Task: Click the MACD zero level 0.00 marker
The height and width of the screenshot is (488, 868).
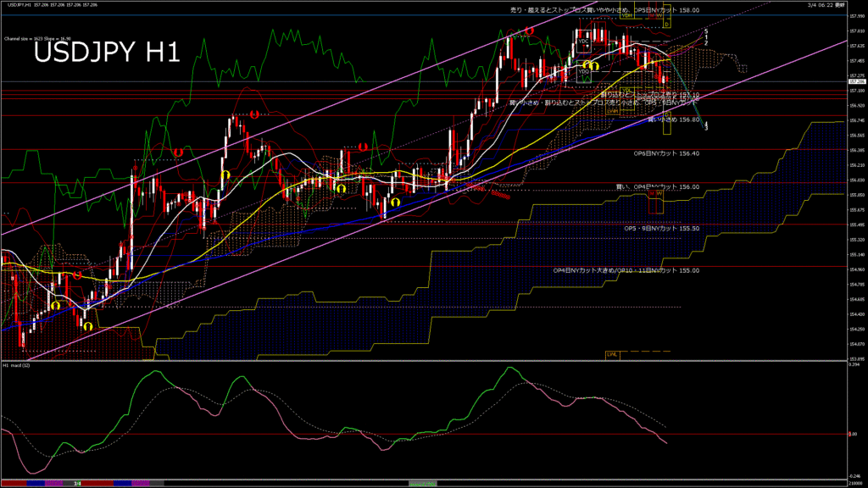Action: pyautogui.click(x=854, y=435)
